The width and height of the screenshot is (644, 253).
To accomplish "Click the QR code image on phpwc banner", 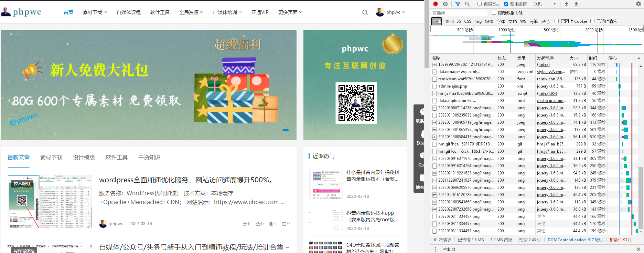I will pyautogui.click(x=356, y=103).
